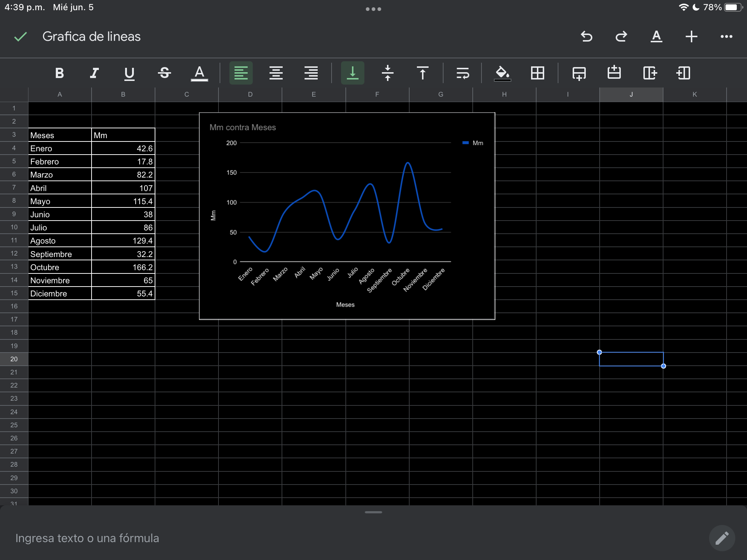Open the cell borders options
Screen dimensions: 747x560
pyautogui.click(x=538, y=73)
